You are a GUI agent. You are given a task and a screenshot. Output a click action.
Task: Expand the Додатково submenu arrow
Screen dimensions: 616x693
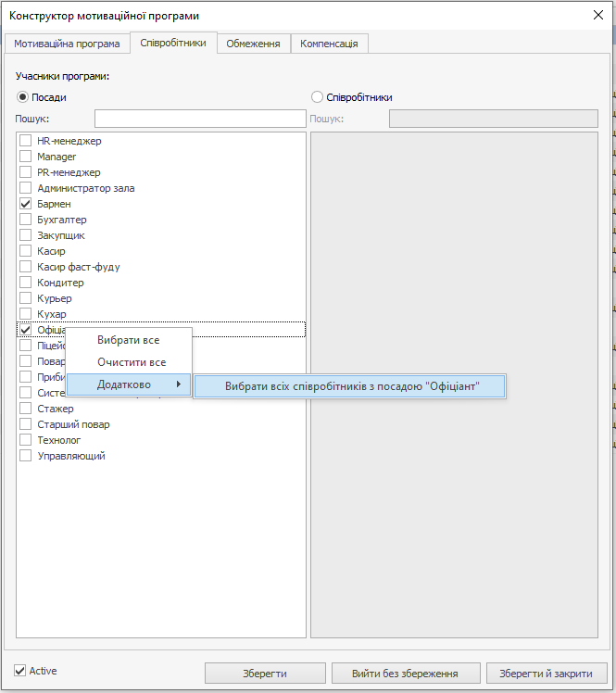coord(178,384)
